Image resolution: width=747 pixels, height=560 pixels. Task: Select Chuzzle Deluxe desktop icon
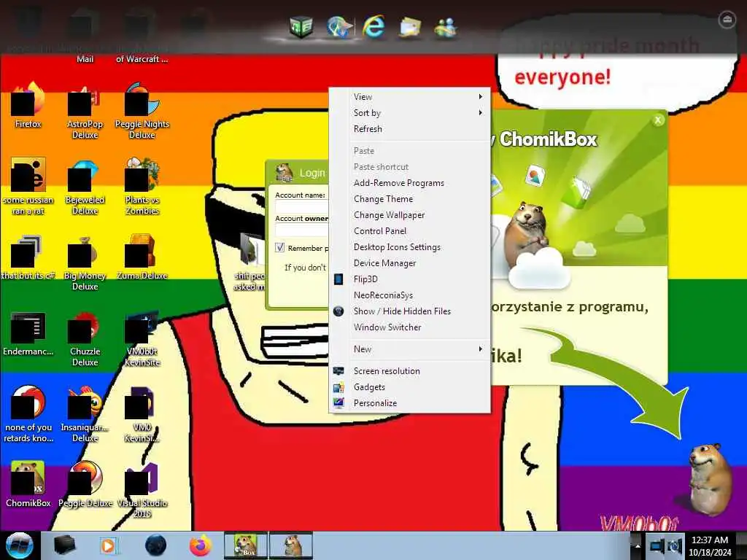[x=85, y=338]
